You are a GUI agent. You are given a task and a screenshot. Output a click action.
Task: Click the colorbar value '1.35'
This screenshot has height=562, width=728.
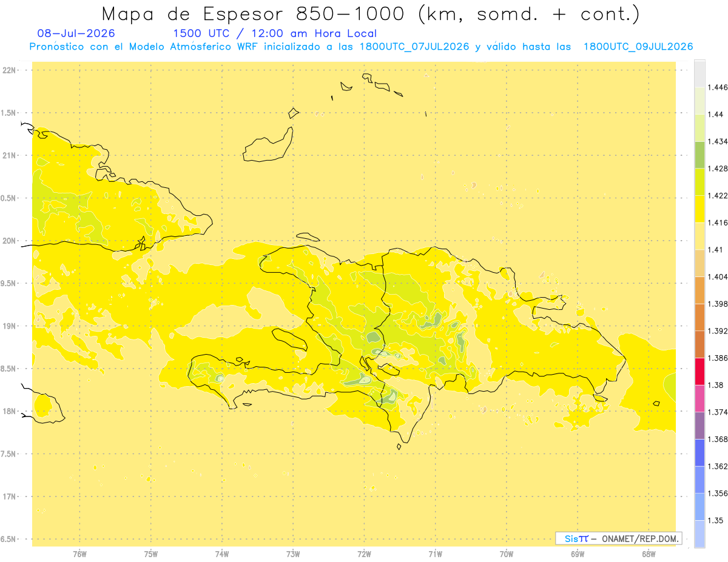[x=715, y=520]
